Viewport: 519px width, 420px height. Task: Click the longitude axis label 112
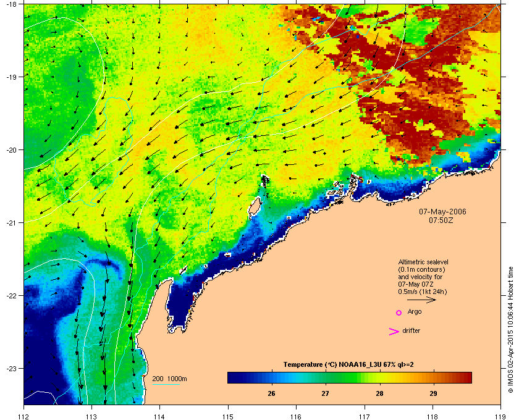(24, 417)
